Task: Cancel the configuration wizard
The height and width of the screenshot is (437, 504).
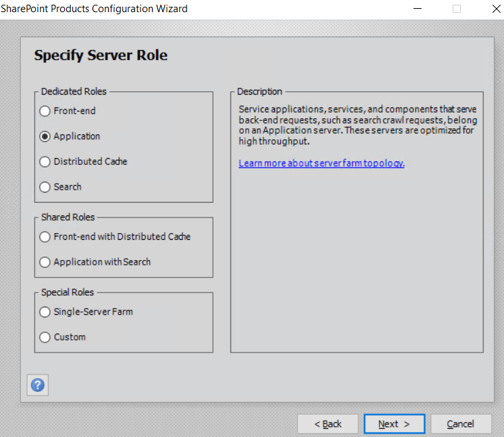Action: point(461,424)
